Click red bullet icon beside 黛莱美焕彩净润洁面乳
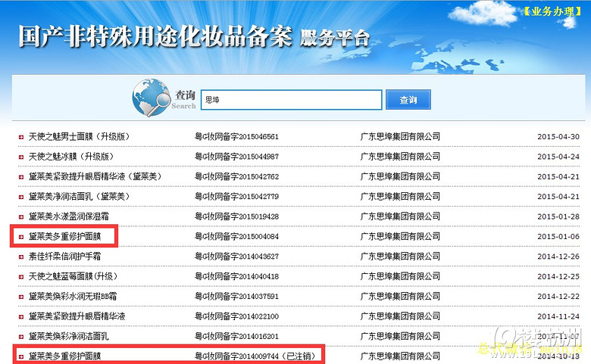Screen dimensions: 591x364 (21, 337)
